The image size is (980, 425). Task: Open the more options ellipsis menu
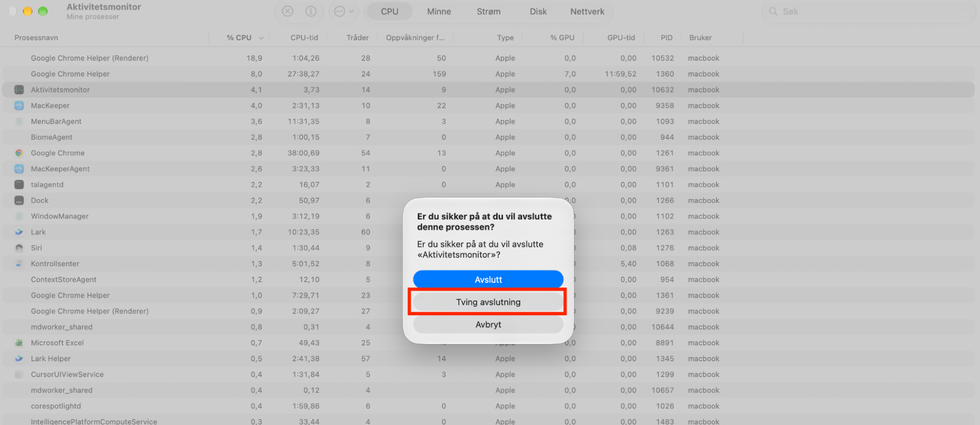pos(344,11)
